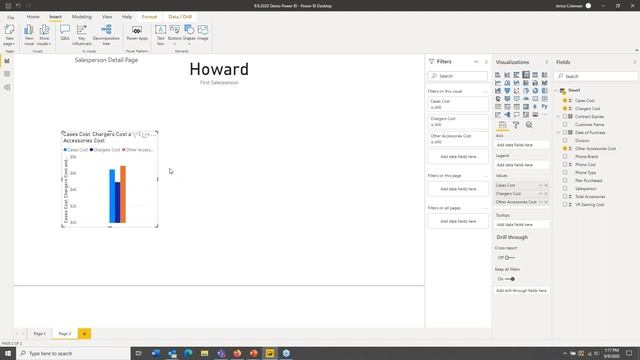Choose the line chart visualization
640x360 pixels.
498,83
